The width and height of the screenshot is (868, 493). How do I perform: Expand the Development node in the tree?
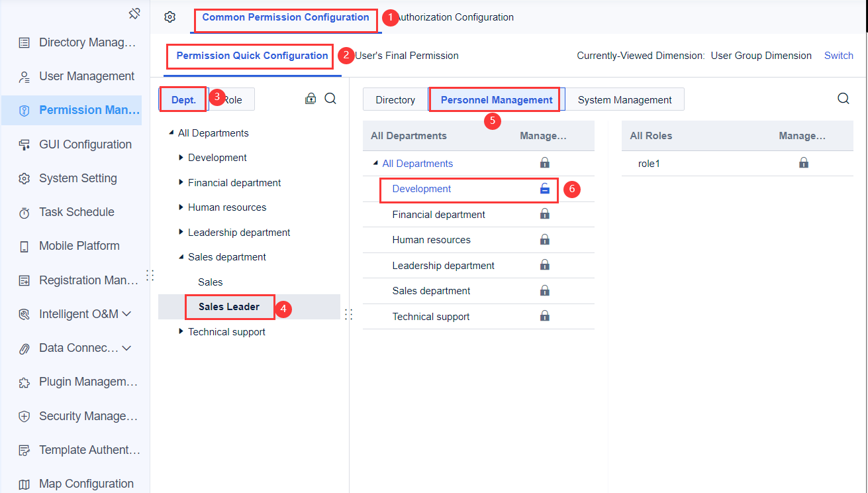(x=179, y=157)
